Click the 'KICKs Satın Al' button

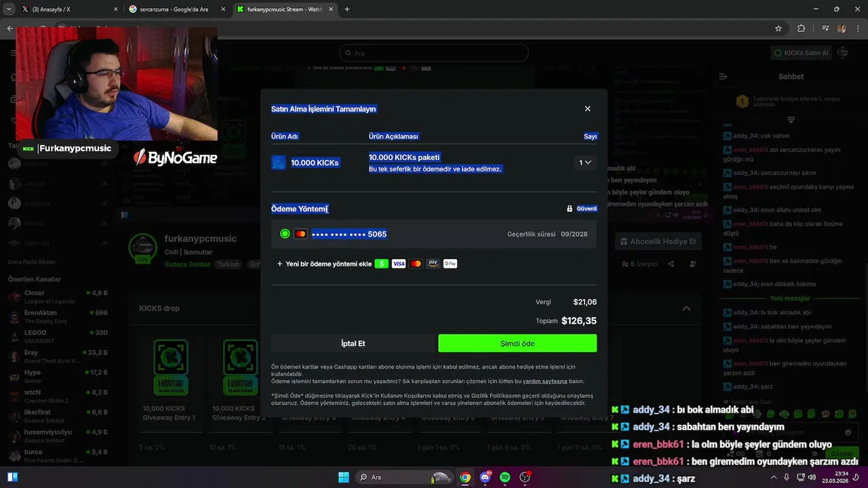point(802,53)
